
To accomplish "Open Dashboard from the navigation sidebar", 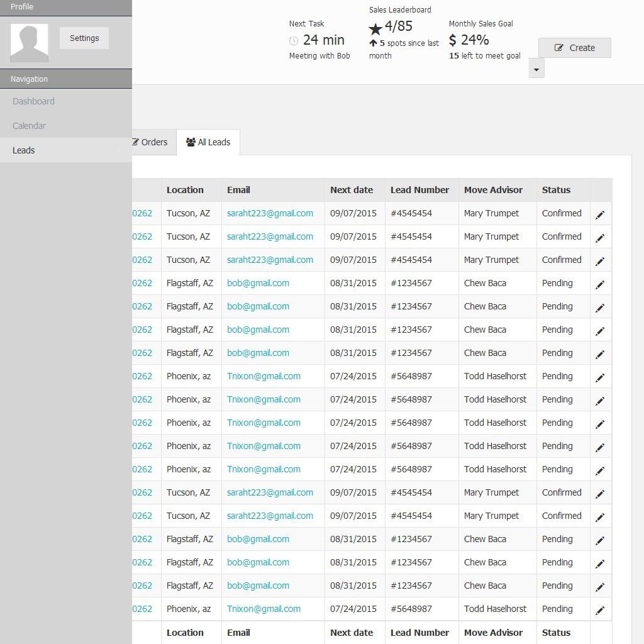I will pyautogui.click(x=33, y=101).
